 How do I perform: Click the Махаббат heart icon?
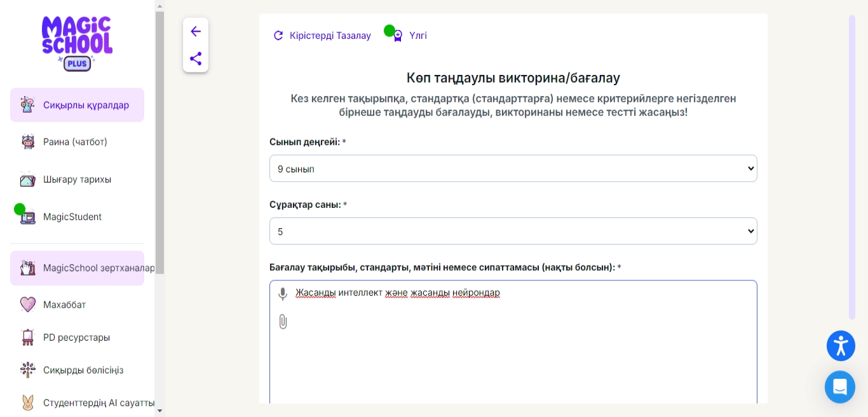point(28,304)
